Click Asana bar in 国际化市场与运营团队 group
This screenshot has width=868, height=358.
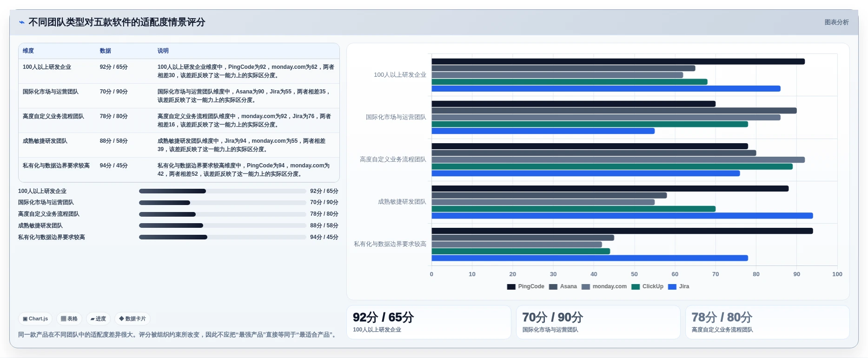click(614, 111)
